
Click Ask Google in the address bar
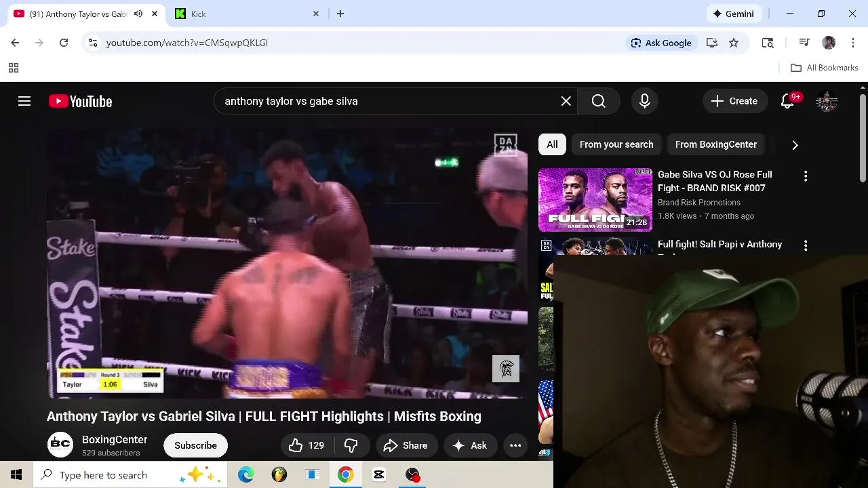[x=661, y=43]
